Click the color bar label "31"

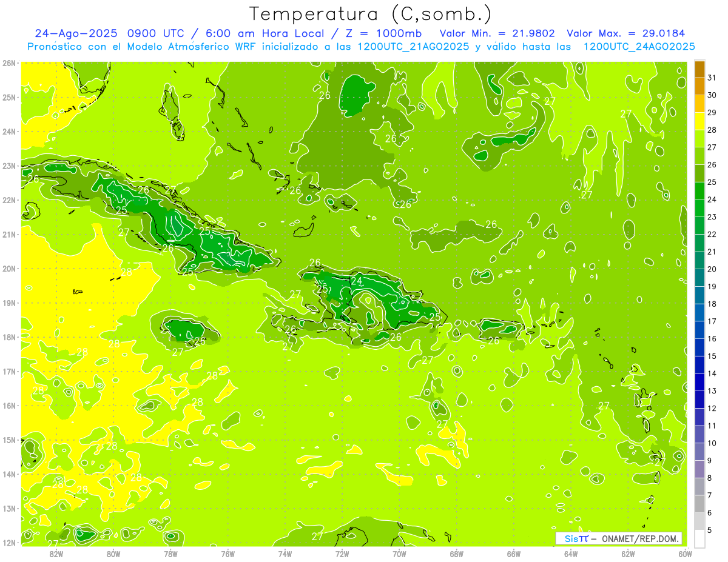point(712,78)
